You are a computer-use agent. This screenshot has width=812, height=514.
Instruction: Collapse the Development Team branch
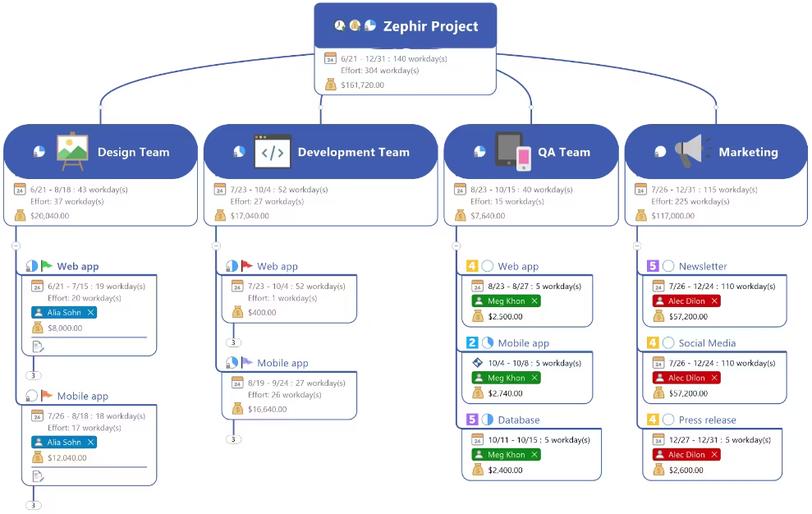click(216, 246)
